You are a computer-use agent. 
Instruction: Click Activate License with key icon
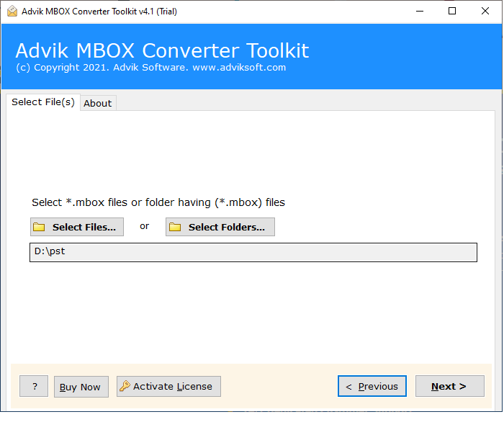point(168,386)
